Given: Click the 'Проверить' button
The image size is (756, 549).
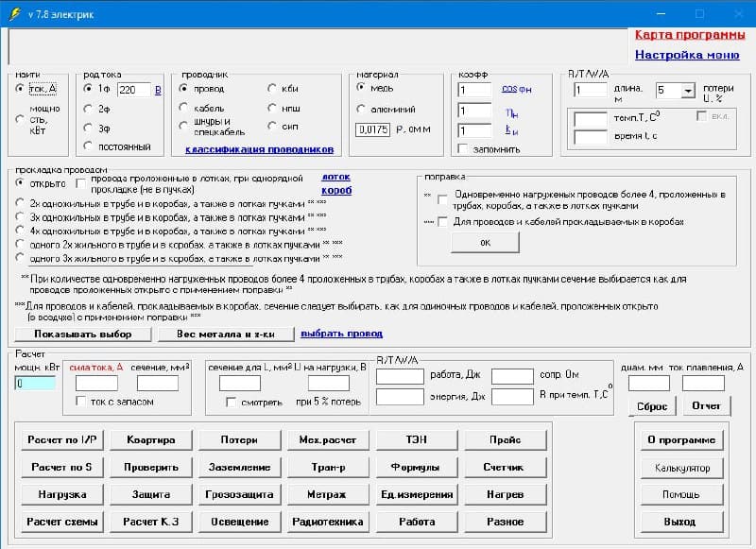Looking at the screenshot, I should click(151, 468).
